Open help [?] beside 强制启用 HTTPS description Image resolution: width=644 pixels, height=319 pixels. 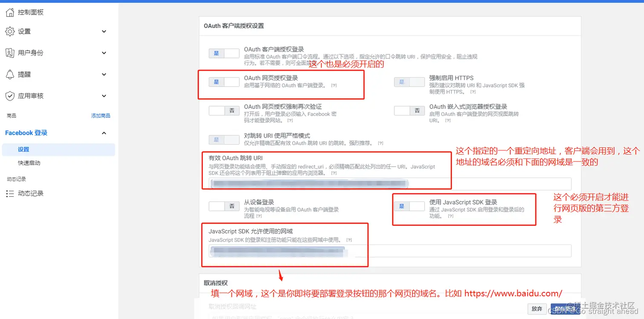(x=473, y=92)
